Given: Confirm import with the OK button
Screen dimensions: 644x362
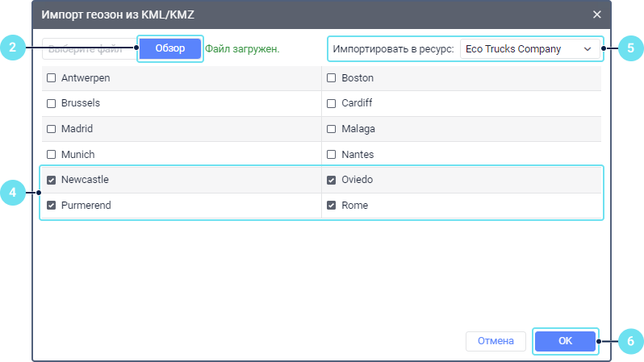Looking at the screenshot, I should point(565,341).
